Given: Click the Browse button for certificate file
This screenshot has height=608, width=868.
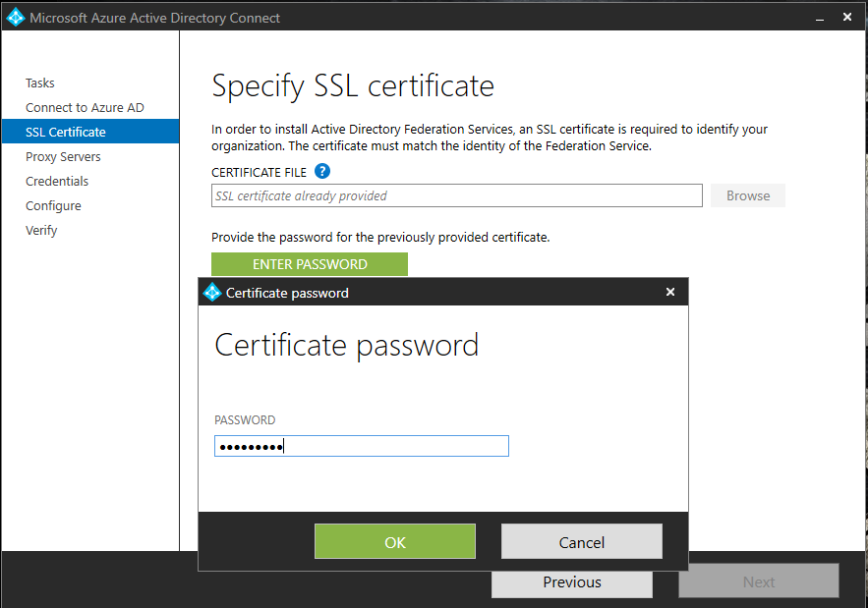Looking at the screenshot, I should (x=747, y=195).
